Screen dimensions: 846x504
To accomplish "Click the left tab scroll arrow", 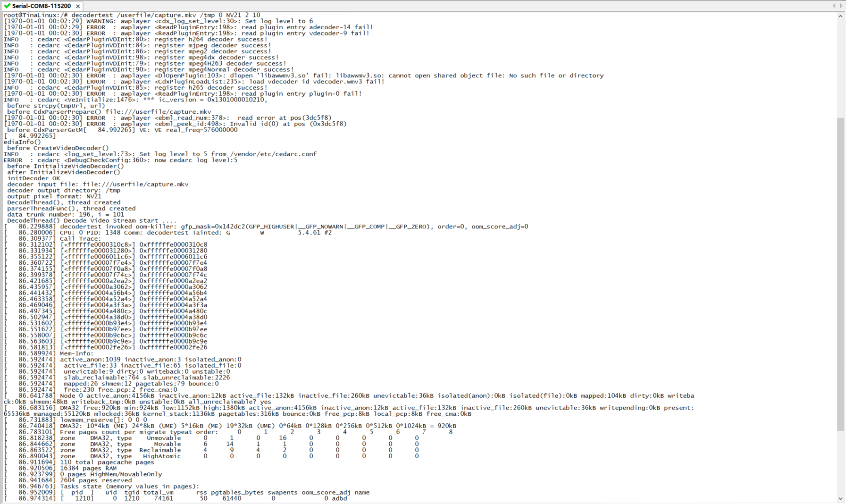I will [834, 6].
